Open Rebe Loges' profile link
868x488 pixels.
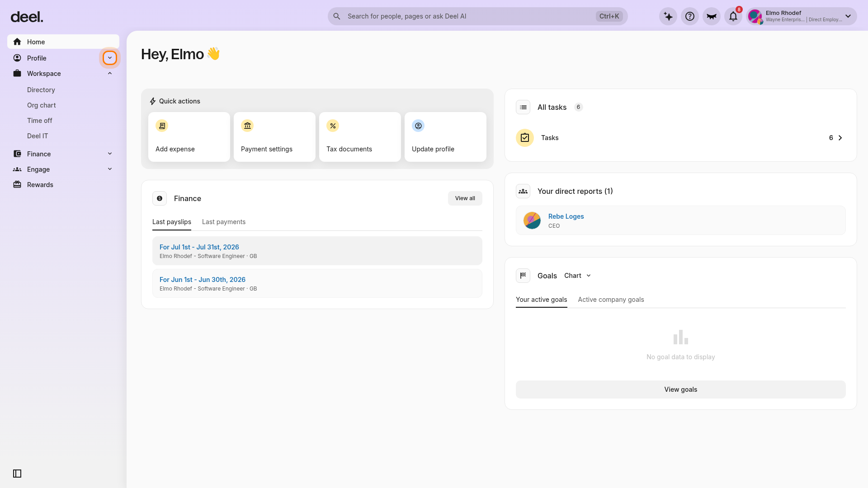pyautogui.click(x=566, y=216)
